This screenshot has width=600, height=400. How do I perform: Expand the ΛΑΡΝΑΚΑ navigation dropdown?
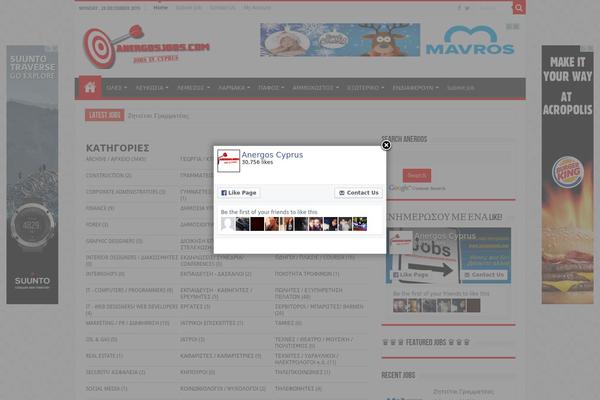tap(234, 88)
